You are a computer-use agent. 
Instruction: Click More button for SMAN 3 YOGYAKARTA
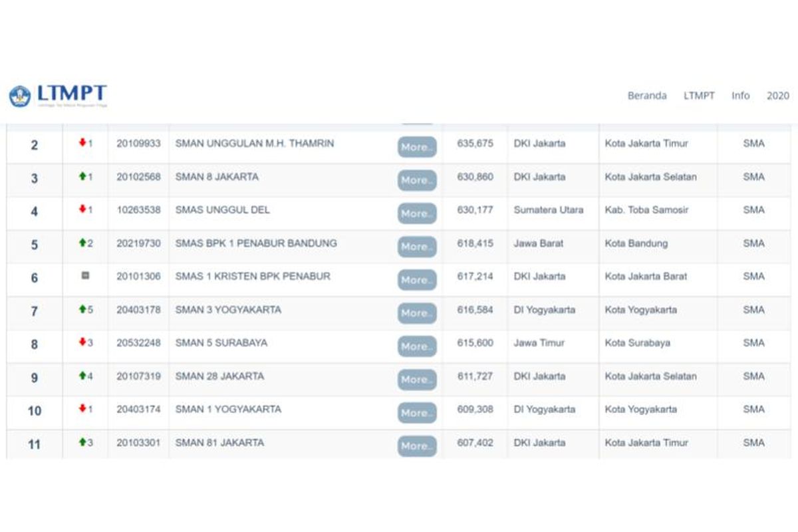(417, 313)
